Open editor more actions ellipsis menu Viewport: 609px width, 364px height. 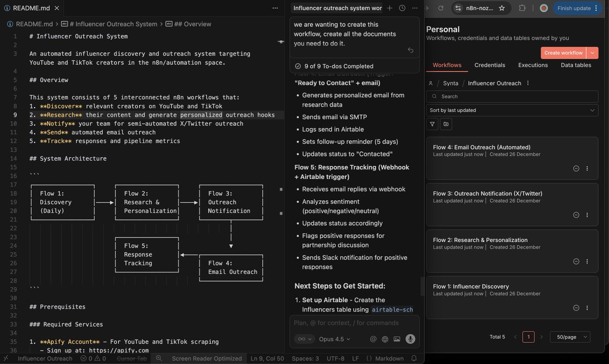tap(275, 8)
